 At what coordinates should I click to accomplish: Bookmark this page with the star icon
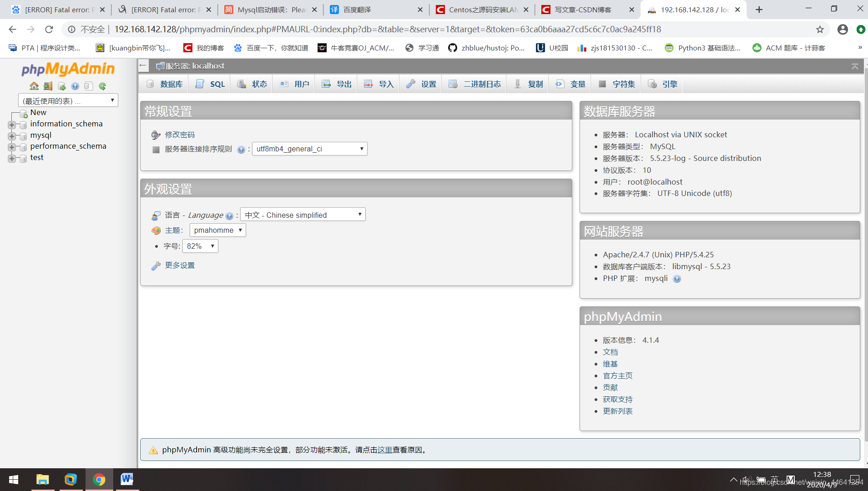820,30
